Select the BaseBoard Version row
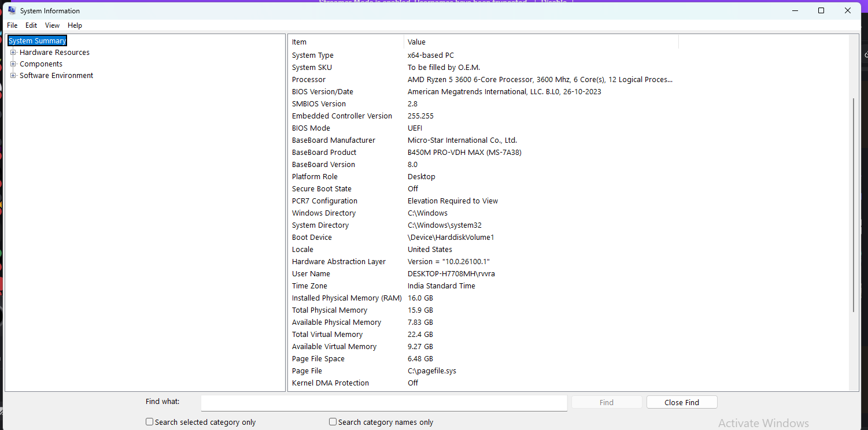This screenshot has width=868, height=430. (x=483, y=165)
